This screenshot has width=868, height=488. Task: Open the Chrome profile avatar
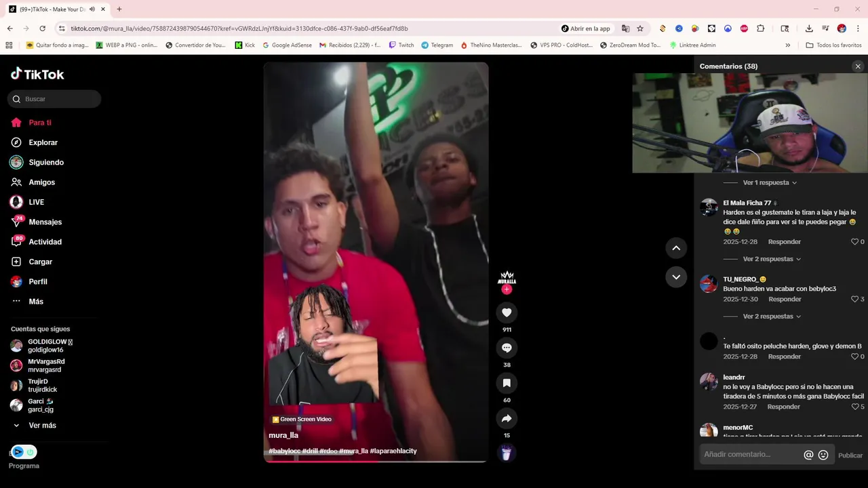[842, 28]
